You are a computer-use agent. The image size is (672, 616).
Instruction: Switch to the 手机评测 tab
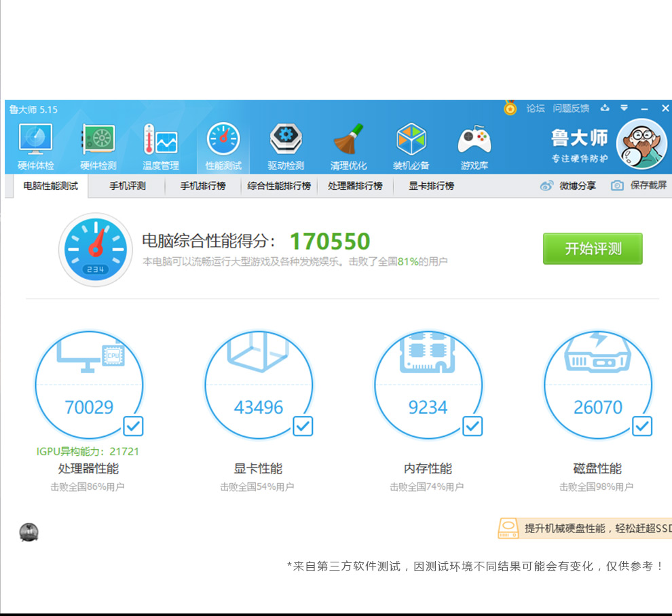click(128, 186)
